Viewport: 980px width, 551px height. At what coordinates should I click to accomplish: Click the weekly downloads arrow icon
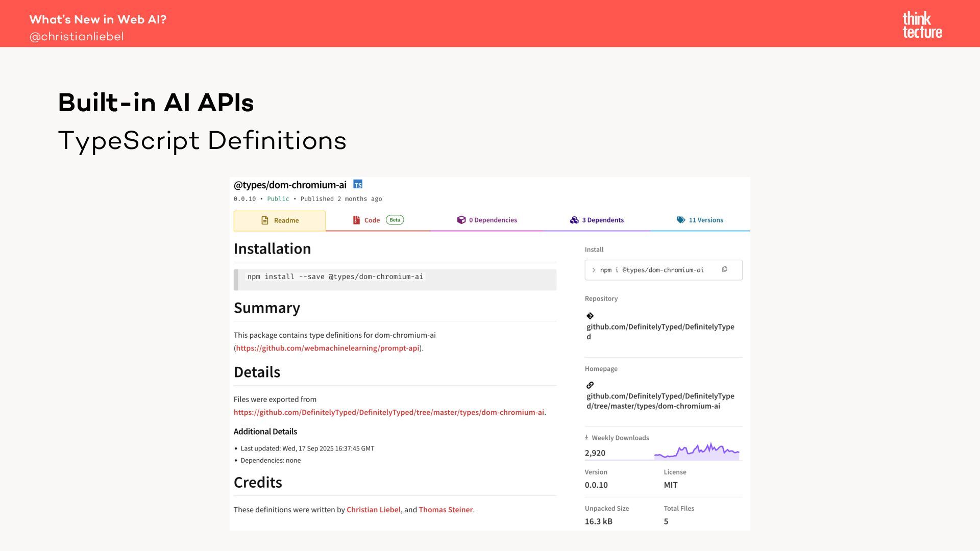point(586,437)
